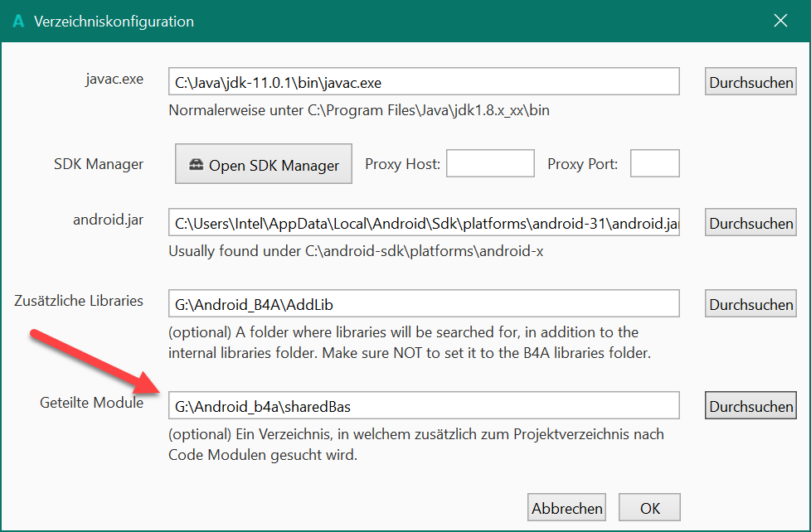Click the android.jar label
The image size is (811, 532).
click(108, 220)
